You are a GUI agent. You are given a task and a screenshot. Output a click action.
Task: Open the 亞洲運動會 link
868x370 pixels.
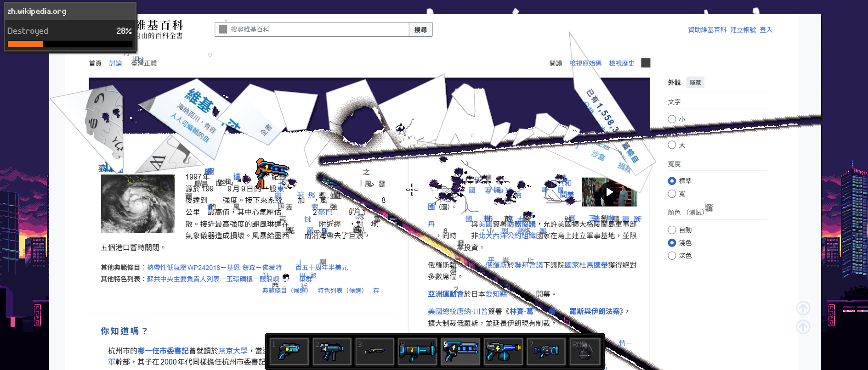pos(446,294)
